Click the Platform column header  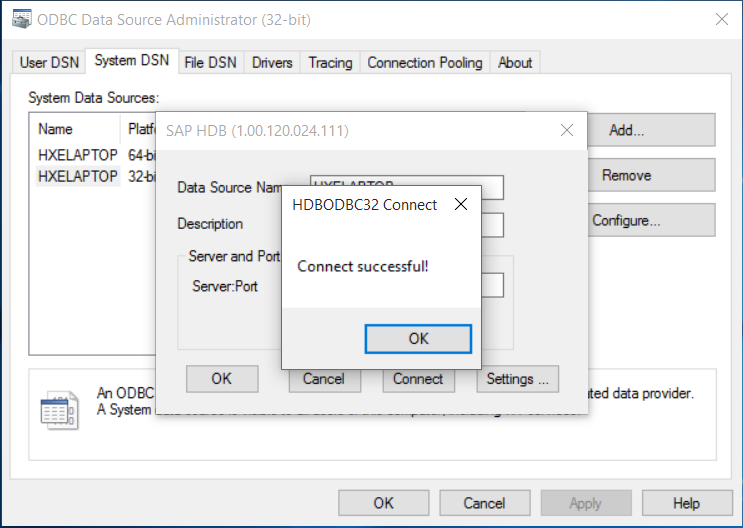pos(138,129)
